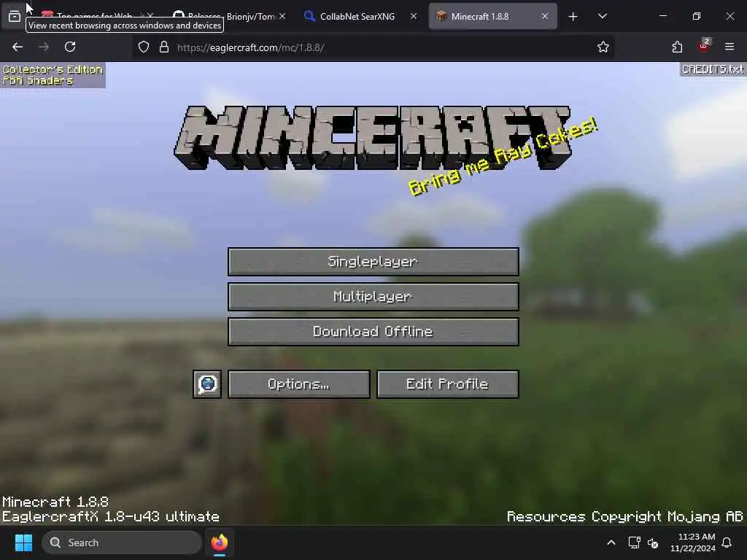Switch to the Brionjv releases tab
Screen dimensions: 747x560
(x=231, y=16)
